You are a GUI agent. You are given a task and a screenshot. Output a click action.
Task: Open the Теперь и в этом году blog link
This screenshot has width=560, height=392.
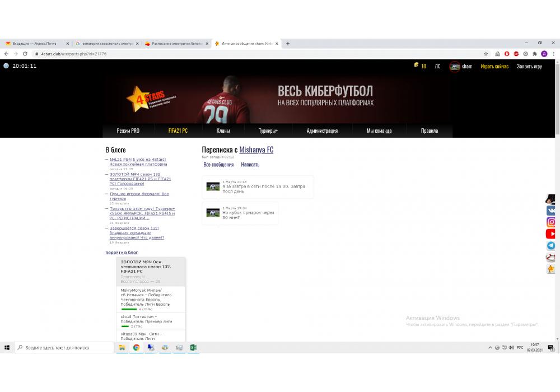click(x=142, y=213)
